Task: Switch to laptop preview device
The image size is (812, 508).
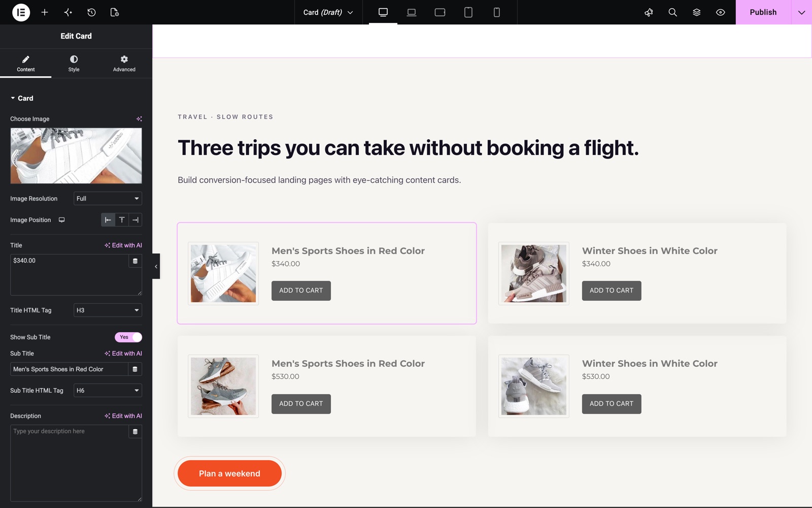Action: pyautogui.click(x=412, y=12)
